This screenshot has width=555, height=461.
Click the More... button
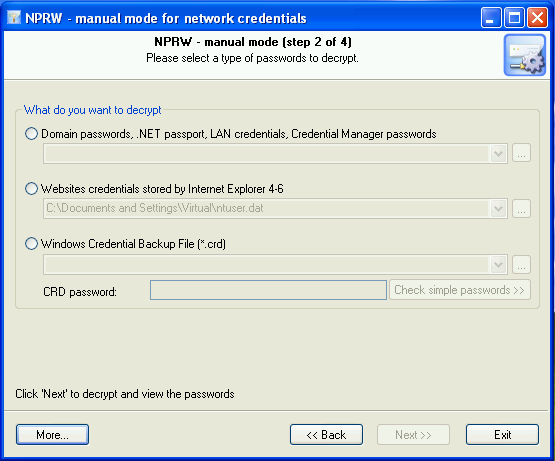click(x=52, y=434)
